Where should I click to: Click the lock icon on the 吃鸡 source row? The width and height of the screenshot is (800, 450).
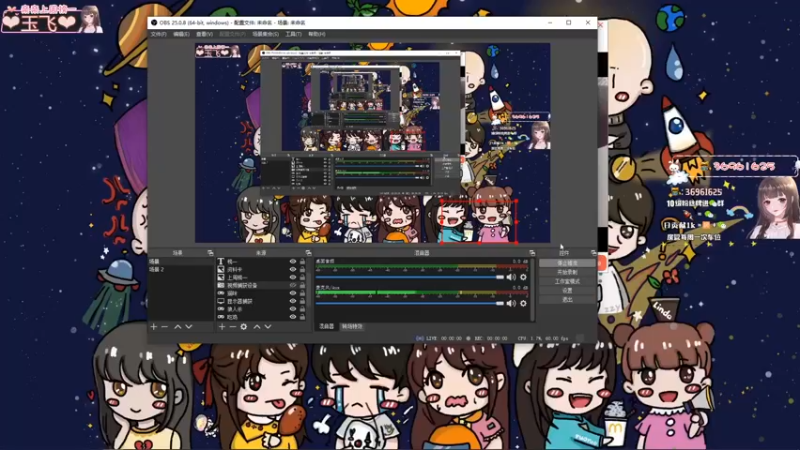click(x=303, y=317)
